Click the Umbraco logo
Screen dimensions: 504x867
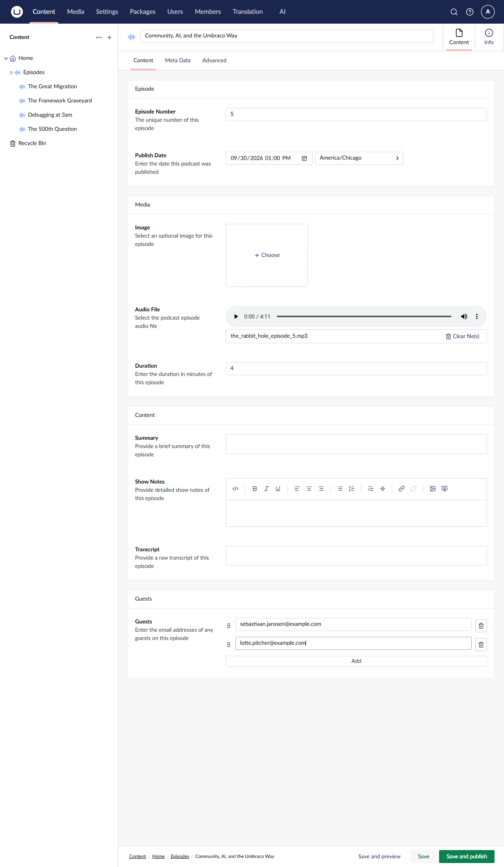17,12
